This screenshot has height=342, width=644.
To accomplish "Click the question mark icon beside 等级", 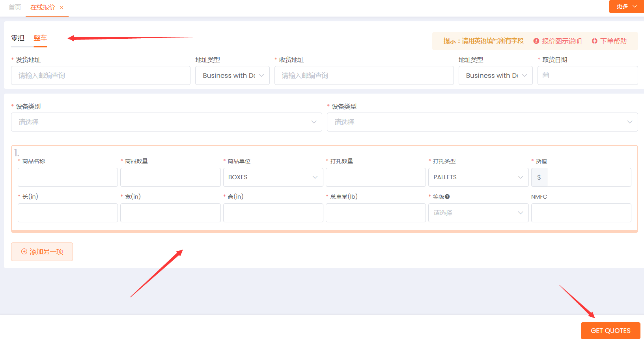I will coord(447,197).
